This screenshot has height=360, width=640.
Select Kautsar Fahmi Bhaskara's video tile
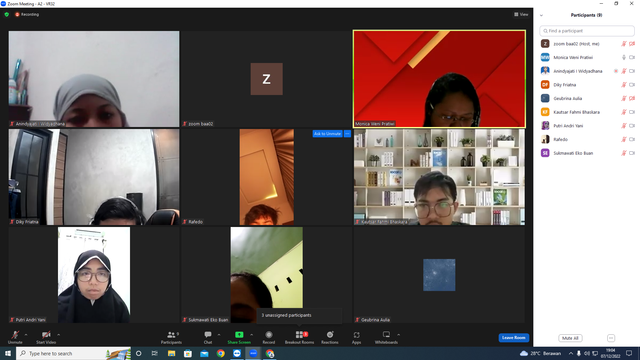439,177
